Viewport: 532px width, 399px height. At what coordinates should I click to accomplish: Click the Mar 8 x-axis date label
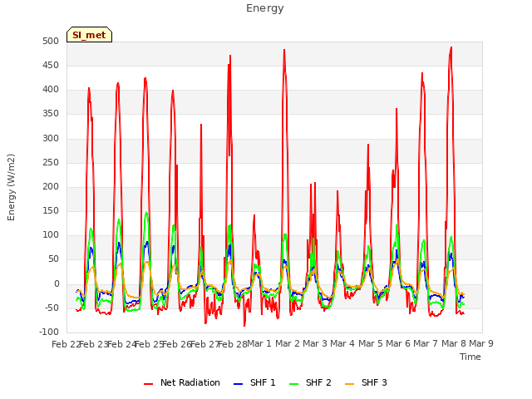pyautogui.click(x=454, y=343)
